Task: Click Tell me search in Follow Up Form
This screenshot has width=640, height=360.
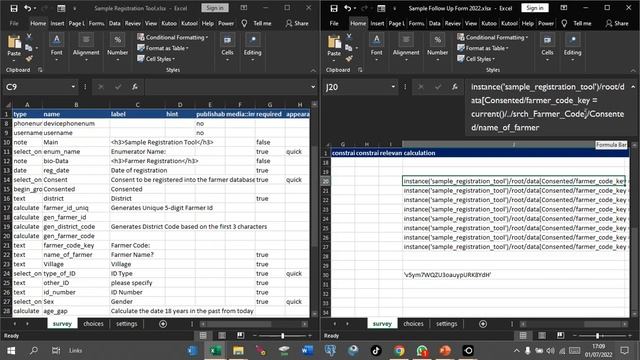Action: [x=577, y=23]
